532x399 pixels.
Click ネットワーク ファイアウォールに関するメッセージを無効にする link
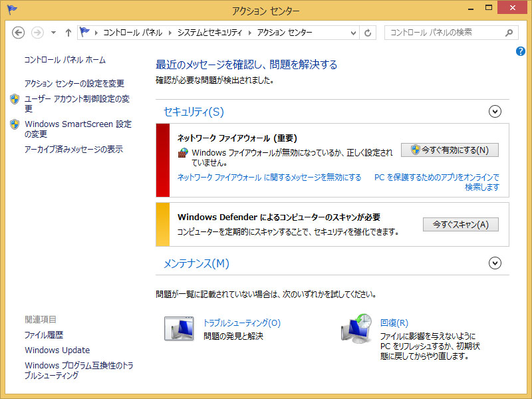(x=269, y=177)
